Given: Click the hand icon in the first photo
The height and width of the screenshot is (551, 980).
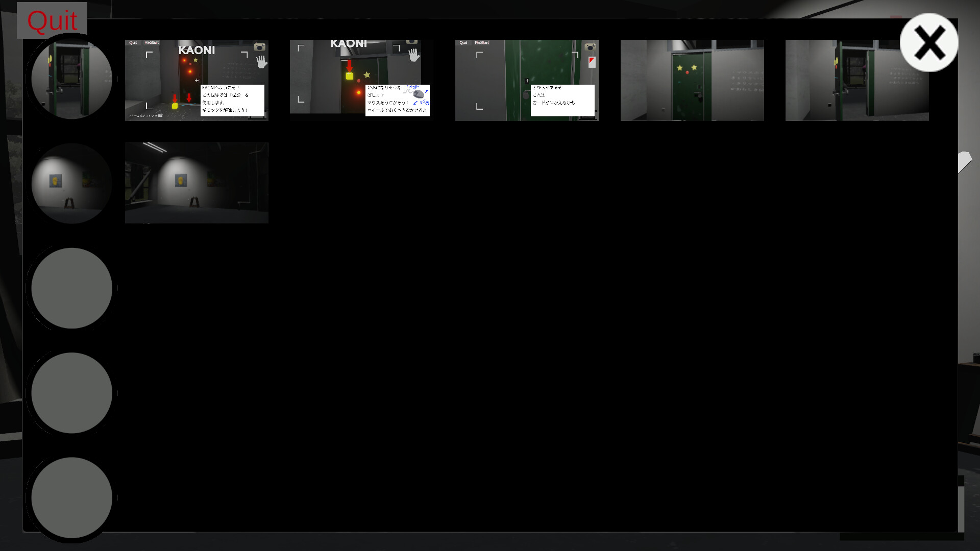Looking at the screenshot, I should click(x=262, y=63).
